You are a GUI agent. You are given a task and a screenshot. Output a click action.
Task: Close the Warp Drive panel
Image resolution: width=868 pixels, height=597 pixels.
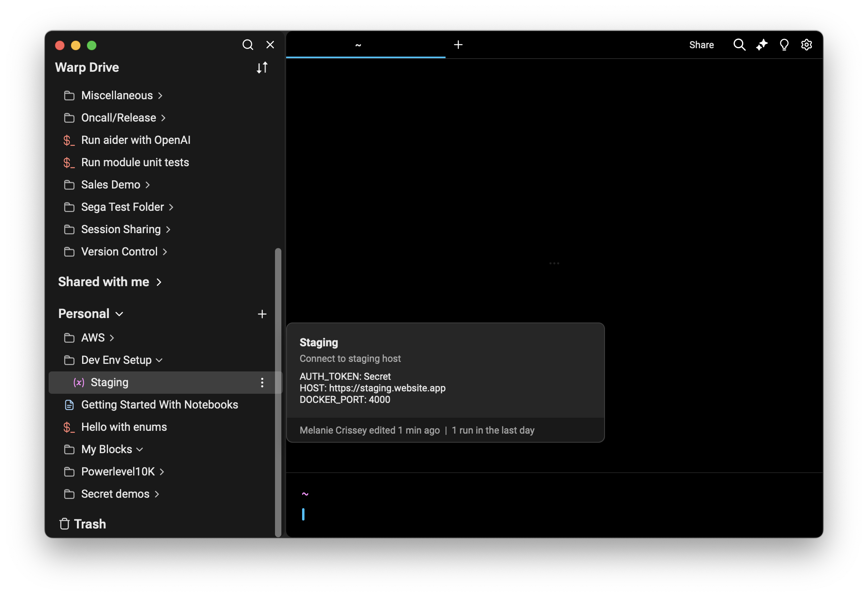pyautogui.click(x=270, y=45)
